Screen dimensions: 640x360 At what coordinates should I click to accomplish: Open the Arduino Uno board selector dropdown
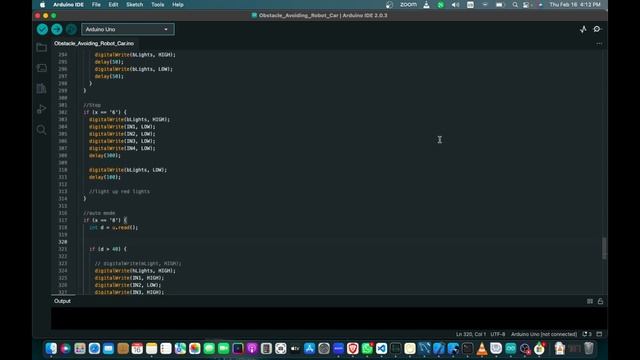pyautogui.click(x=128, y=29)
